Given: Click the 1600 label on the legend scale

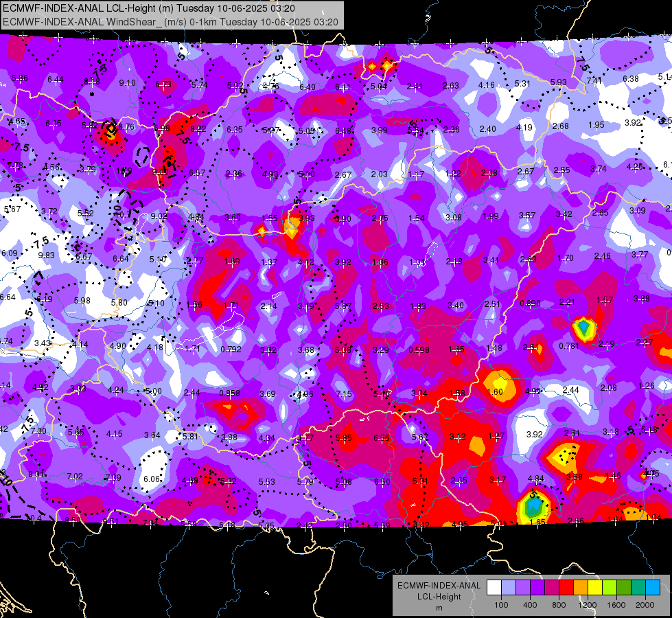Looking at the screenshot, I should (x=616, y=605).
